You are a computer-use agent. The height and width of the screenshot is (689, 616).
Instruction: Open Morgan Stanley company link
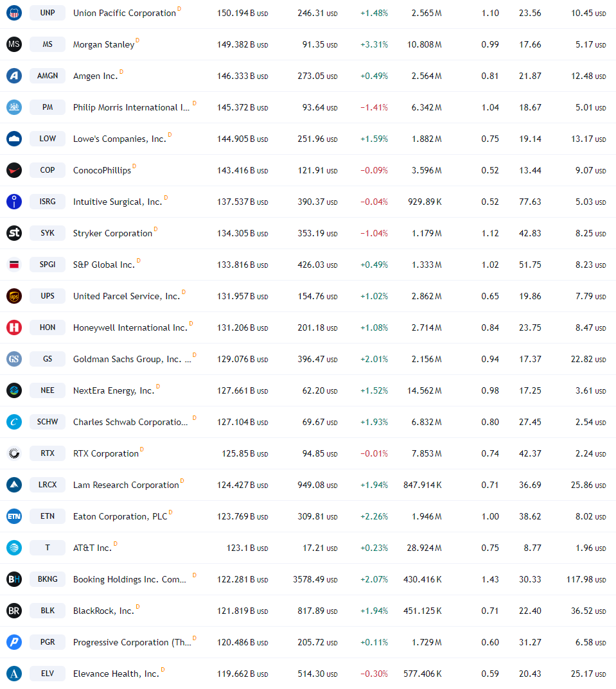point(104,44)
